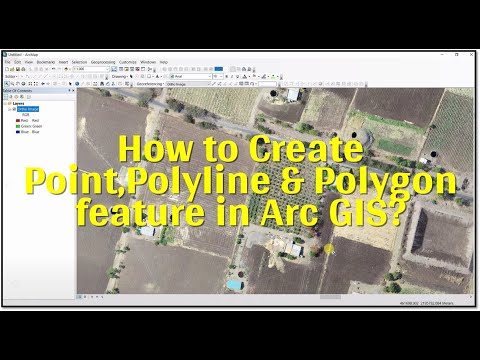Screen dimensions: 480x360
Task: Click the Find binoculars icon
Action: [x=102, y=84]
